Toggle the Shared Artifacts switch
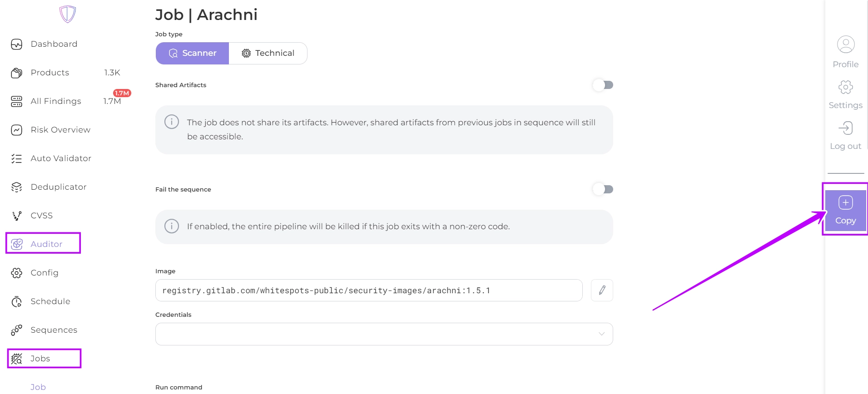The width and height of the screenshot is (868, 394). (x=603, y=85)
